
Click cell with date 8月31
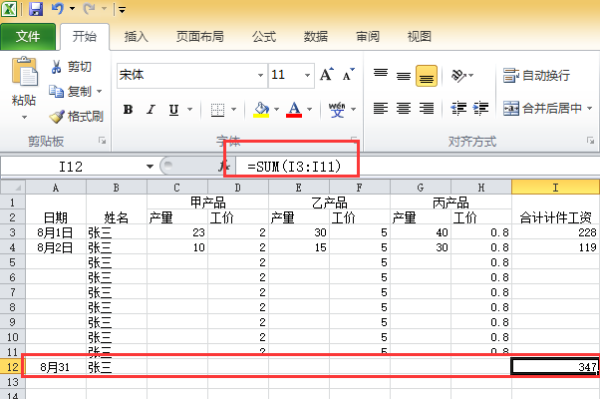click(x=56, y=367)
